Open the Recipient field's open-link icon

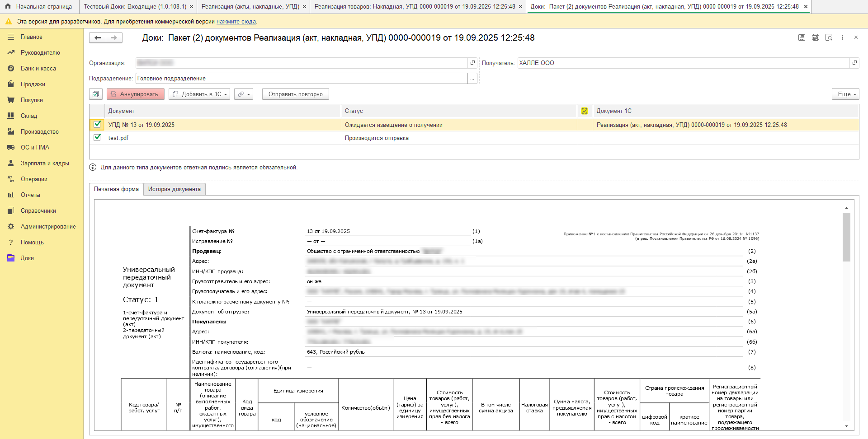(854, 63)
